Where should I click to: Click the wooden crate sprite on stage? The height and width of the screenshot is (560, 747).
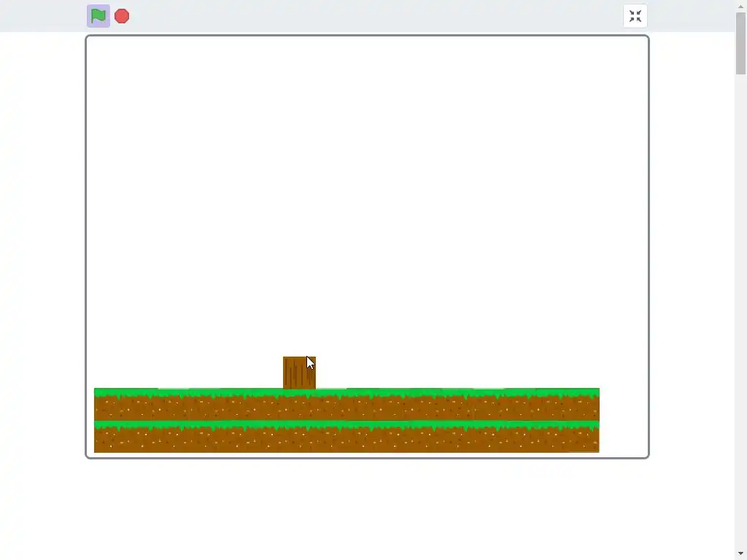(x=299, y=373)
